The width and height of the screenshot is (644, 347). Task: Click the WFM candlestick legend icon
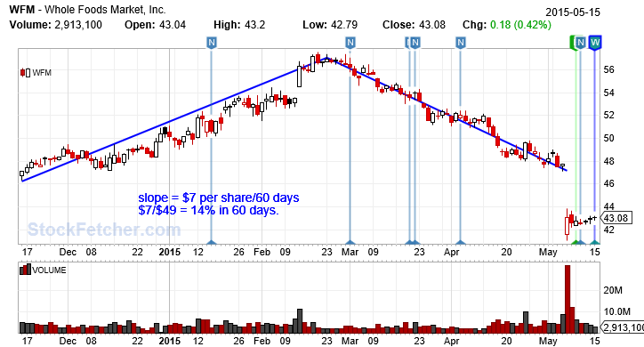pos(25,73)
